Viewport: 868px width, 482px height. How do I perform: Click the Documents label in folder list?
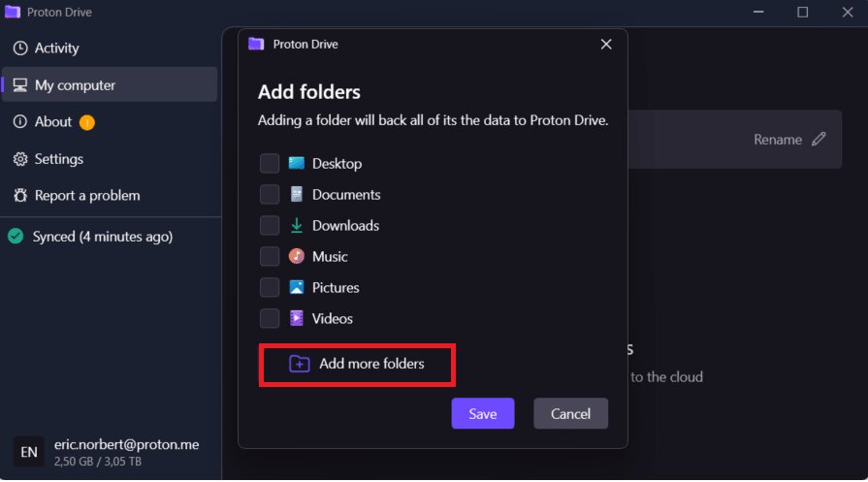346,195
